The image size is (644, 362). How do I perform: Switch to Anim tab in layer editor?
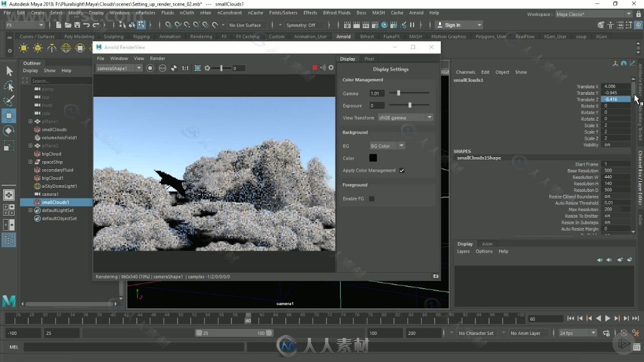487,244
